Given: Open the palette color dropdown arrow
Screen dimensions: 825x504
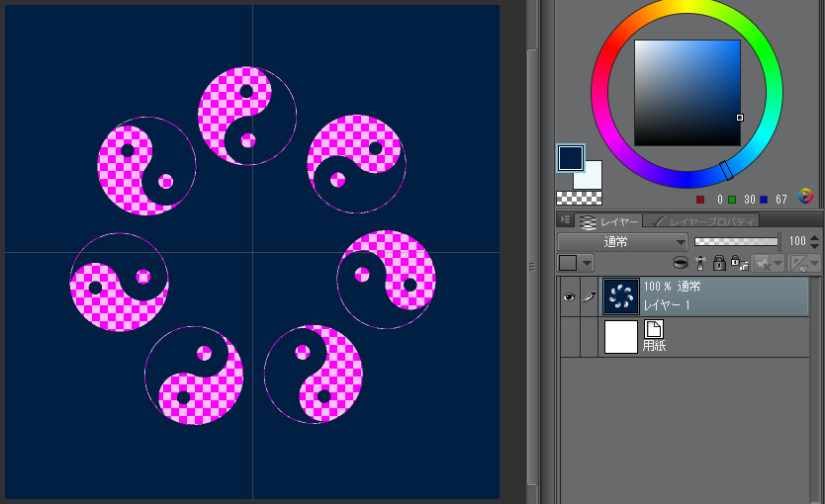Looking at the screenshot, I should point(588,263).
